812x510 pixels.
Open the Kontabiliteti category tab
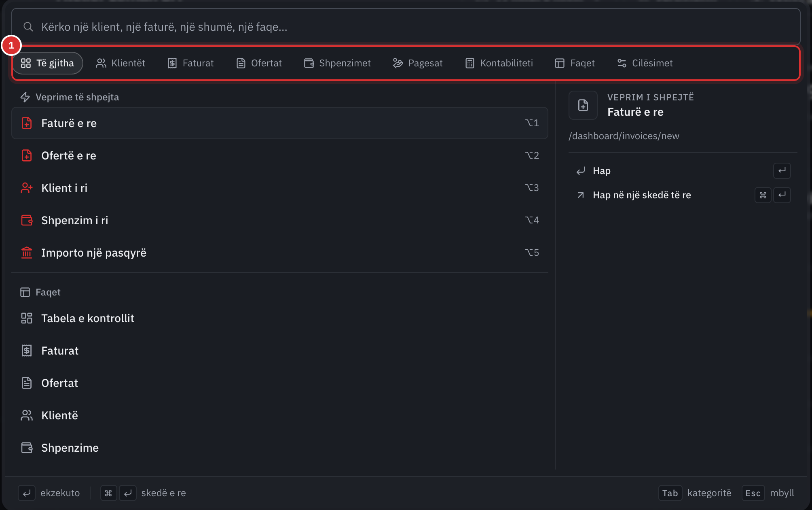tap(499, 63)
